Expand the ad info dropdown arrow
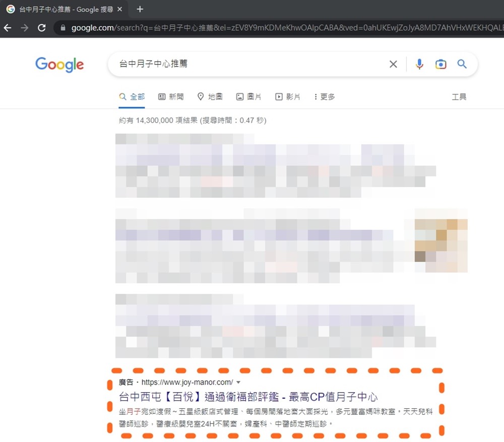The image size is (504, 442). [238, 382]
